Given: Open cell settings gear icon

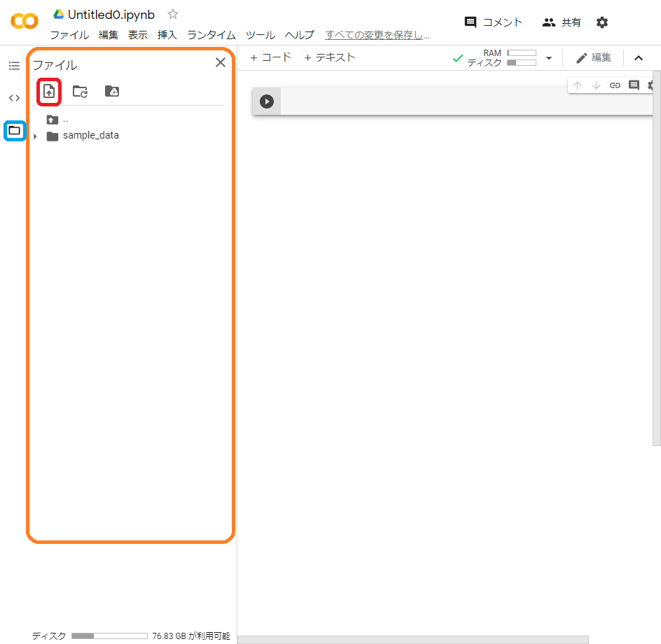Looking at the screenshot, I should [650, 85].
